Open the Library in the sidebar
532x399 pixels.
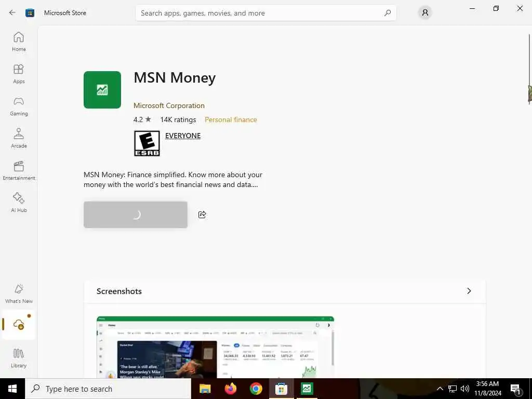(x=19, y=358)
